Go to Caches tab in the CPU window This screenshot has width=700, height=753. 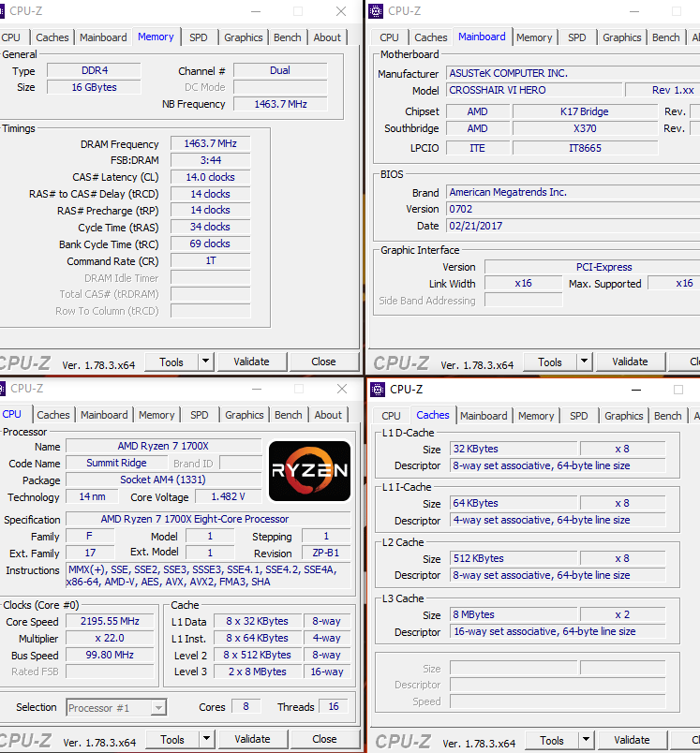point(53,415)
